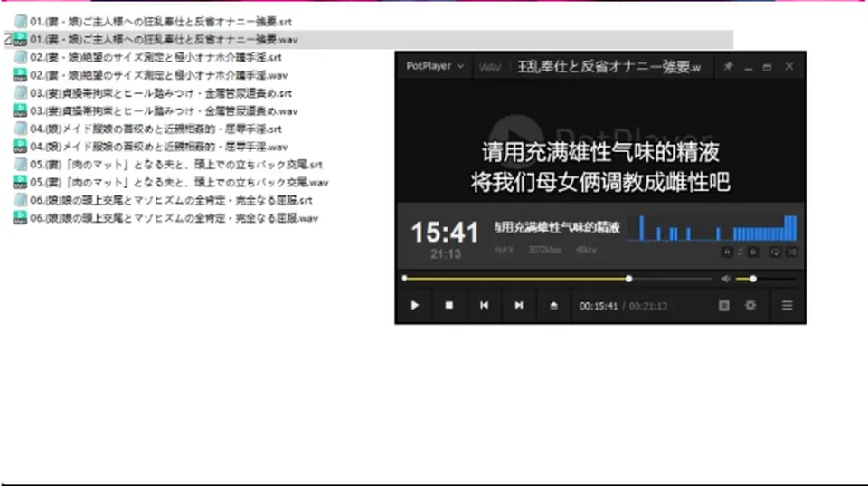
Task: Click the small 21:13 duration under 15:41
Action: [446, 254]
